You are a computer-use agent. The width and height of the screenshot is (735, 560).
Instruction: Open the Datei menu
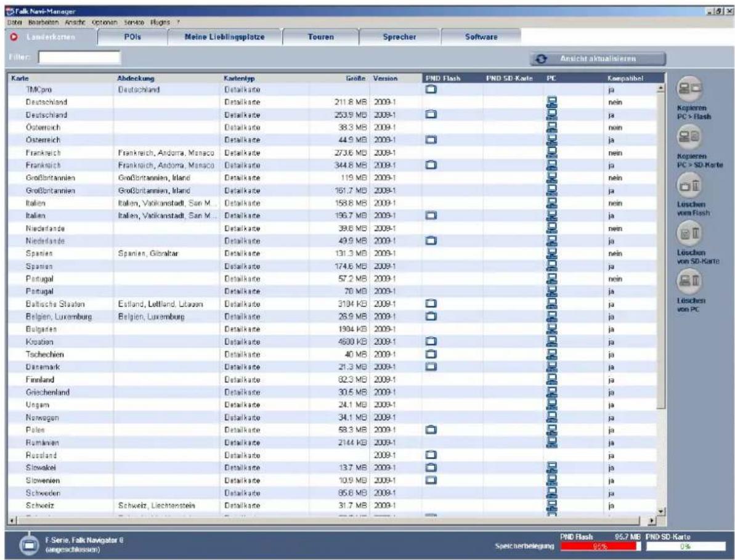click(12, 22)
